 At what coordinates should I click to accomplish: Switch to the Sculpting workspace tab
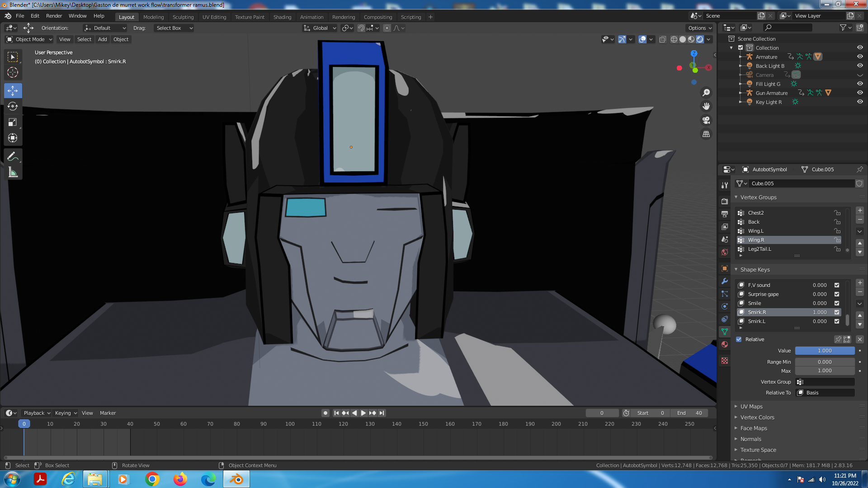[x=183, y=17]
